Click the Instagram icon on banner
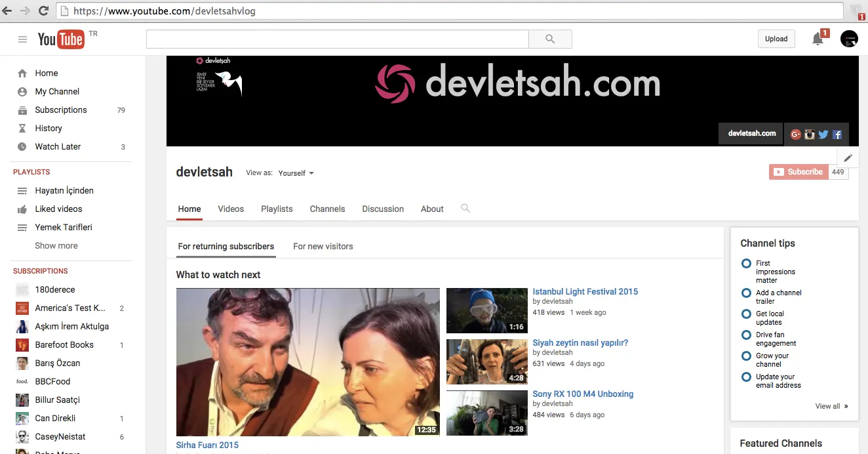The height and width of the screenshot is (454, 868). click(x=810, y=134)
